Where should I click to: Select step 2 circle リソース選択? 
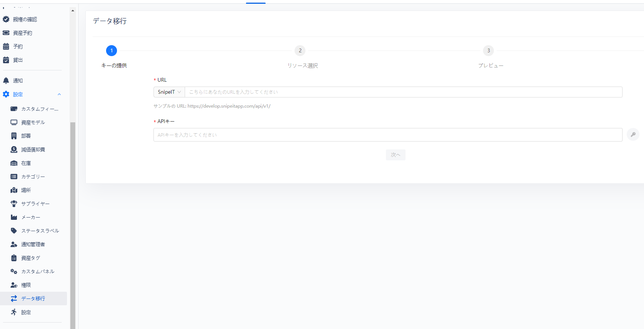[300, 50]
